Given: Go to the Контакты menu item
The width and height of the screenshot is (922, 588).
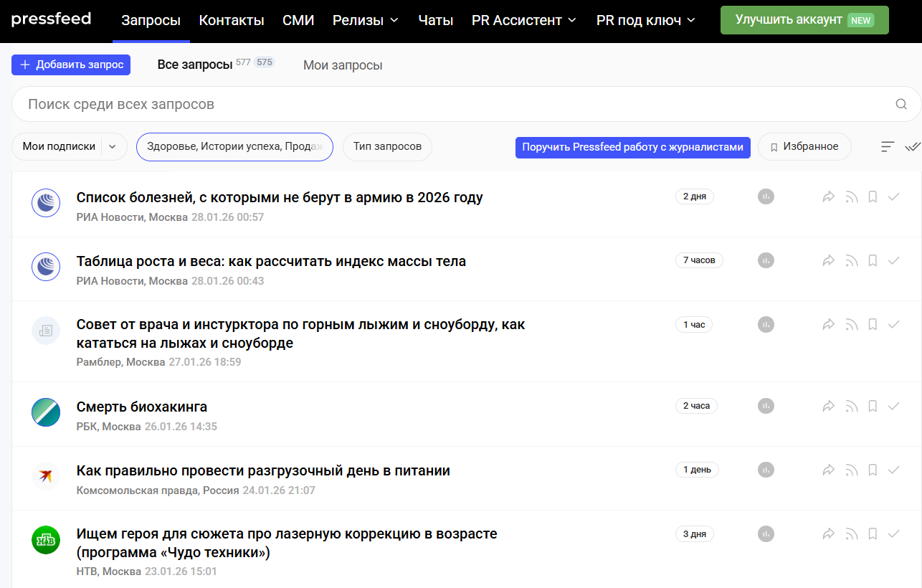Looking at the screenshot, I should (232, 21).
